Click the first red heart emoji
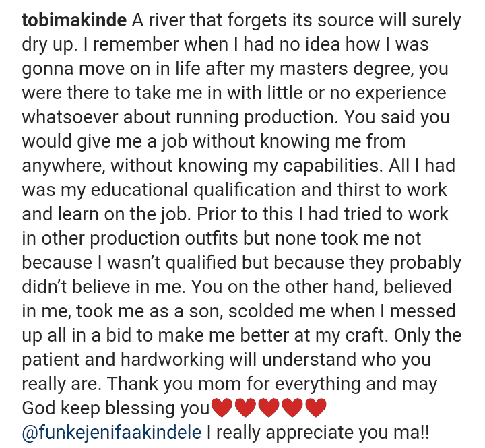The image size is (485, 448). (221, 408)
